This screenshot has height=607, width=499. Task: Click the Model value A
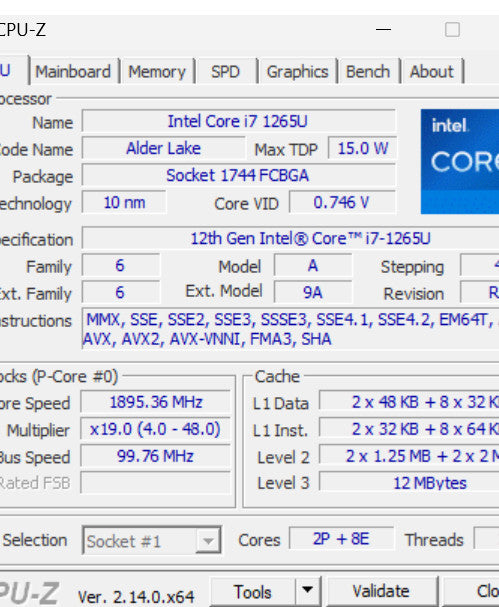tap(313, 266)
